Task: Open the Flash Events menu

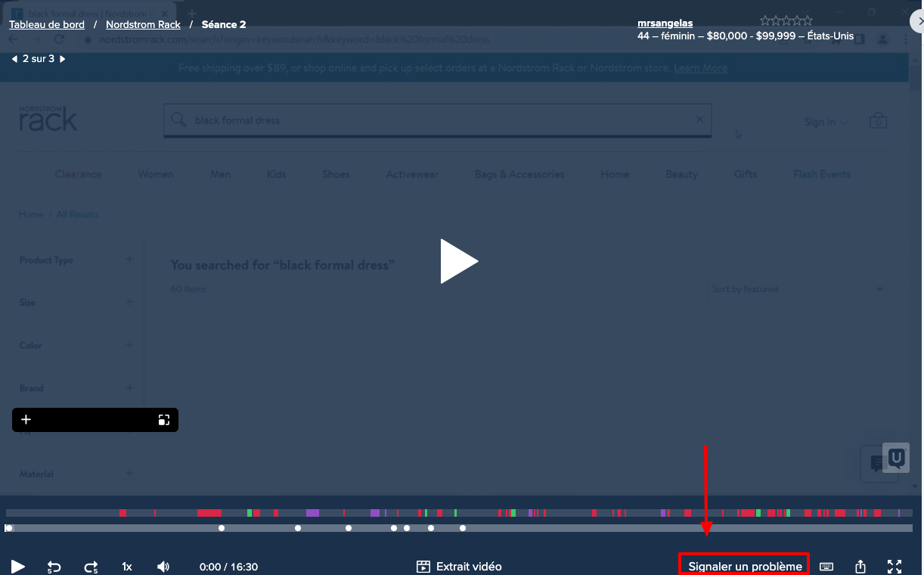Action: pyautogui.click(x=822, y=174)
